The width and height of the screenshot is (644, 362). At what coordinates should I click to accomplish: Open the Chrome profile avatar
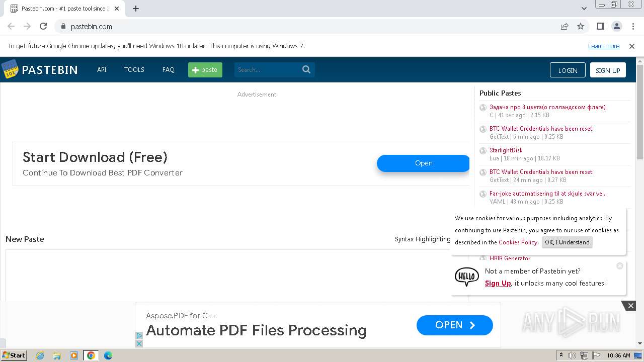616,26
